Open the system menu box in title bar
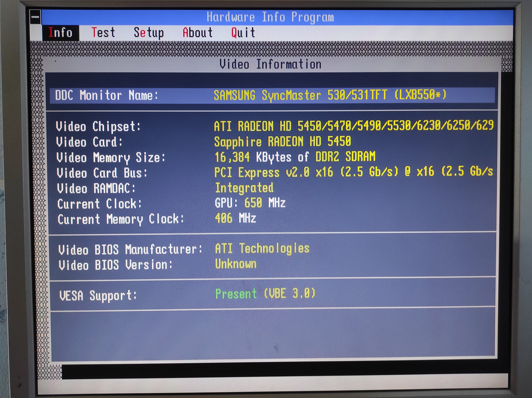The width and height of the screenshot is (532, 398). coord(35,17)
